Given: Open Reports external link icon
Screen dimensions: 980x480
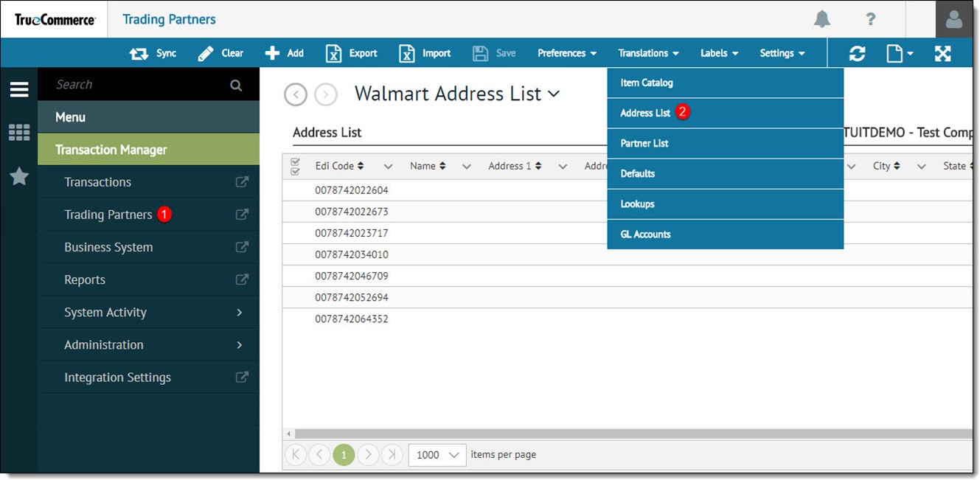Looking at the screenshot, I should (242, 279).
